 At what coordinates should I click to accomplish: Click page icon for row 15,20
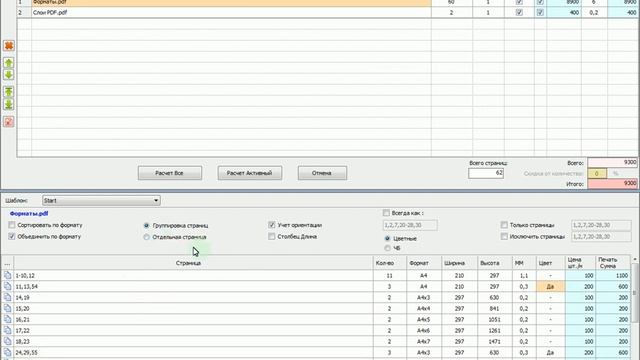click(7, 309)
